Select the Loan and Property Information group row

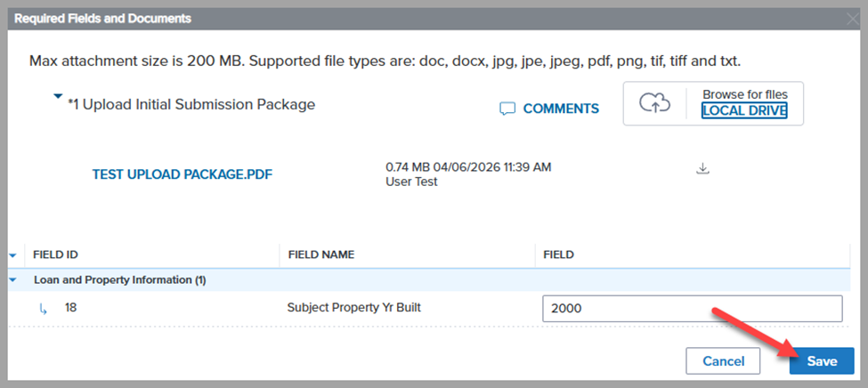(120, 279)
